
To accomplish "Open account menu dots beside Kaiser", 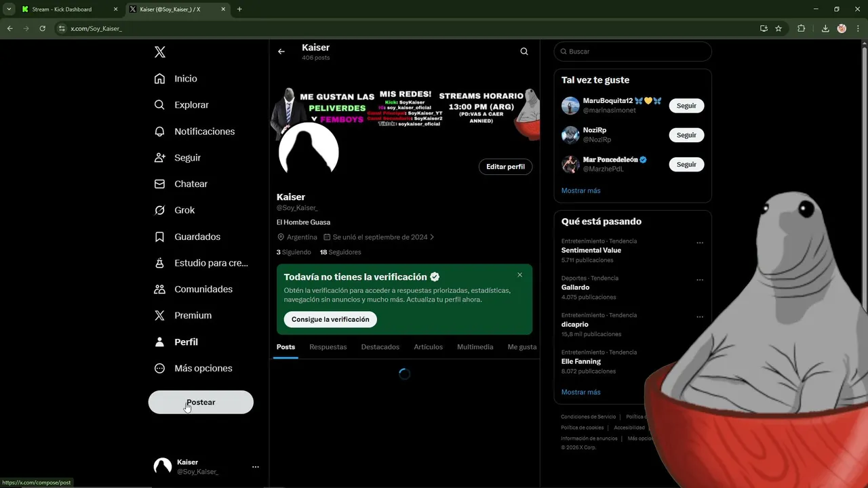I will [x=256, y=467].
